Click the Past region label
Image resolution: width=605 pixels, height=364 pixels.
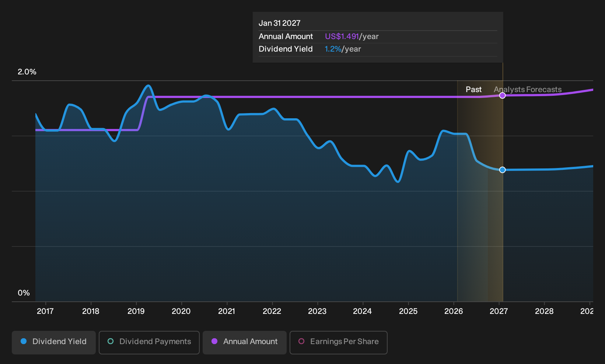click(473, 90)
